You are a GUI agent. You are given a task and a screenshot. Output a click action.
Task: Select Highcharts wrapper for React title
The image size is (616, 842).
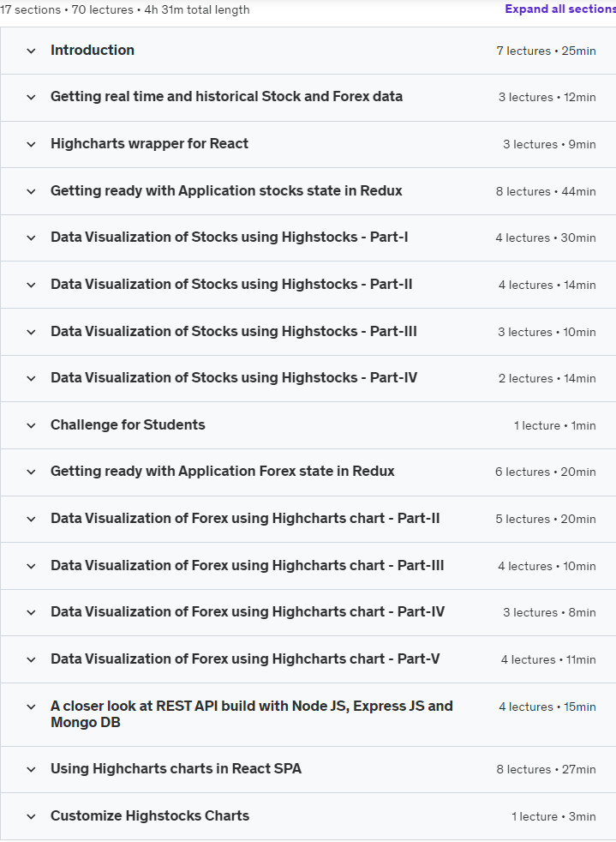pos(149,144)
